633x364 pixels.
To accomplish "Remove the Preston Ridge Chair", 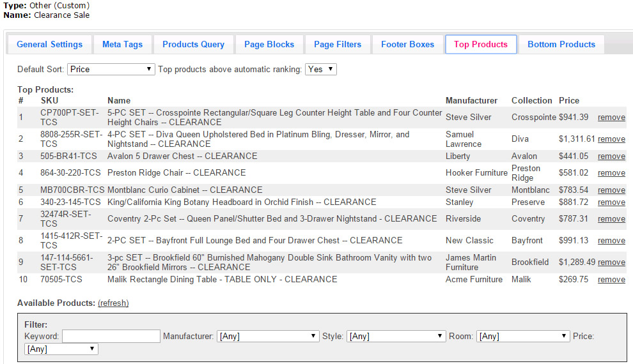I will click(x=611, y=173).
